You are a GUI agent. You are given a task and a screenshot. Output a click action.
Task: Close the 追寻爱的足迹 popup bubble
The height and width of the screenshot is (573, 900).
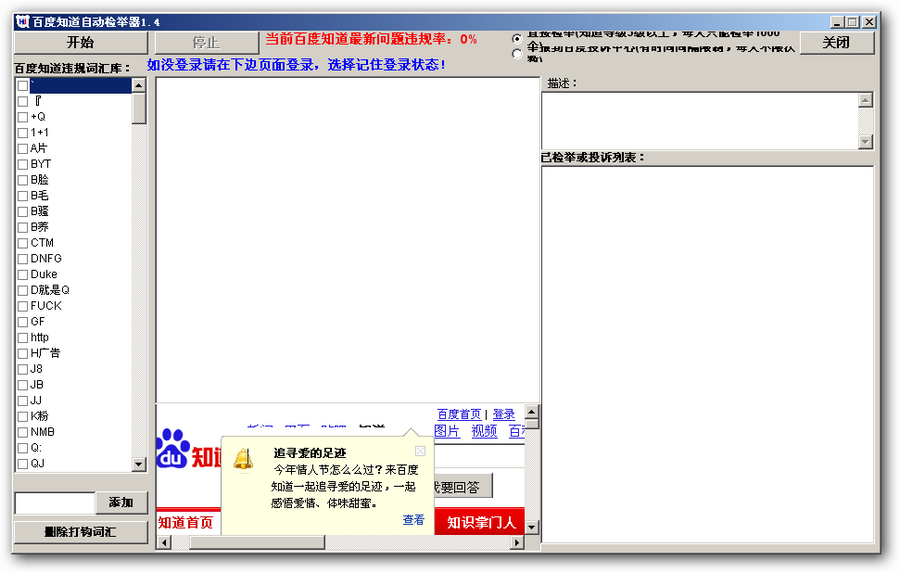(420, 451)
